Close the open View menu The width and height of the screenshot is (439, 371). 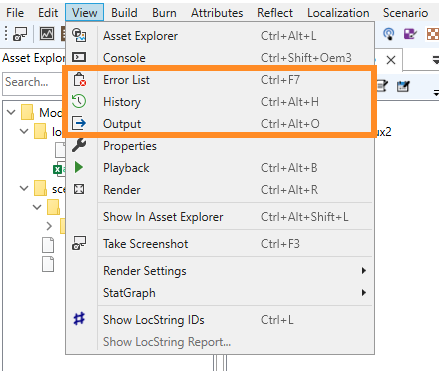[85, 13]
